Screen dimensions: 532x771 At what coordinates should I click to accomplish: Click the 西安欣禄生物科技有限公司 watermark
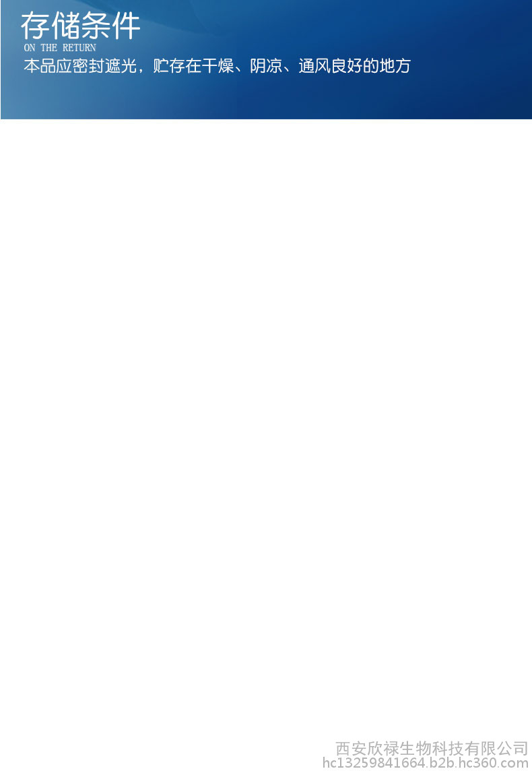click(x=432, y=748)
